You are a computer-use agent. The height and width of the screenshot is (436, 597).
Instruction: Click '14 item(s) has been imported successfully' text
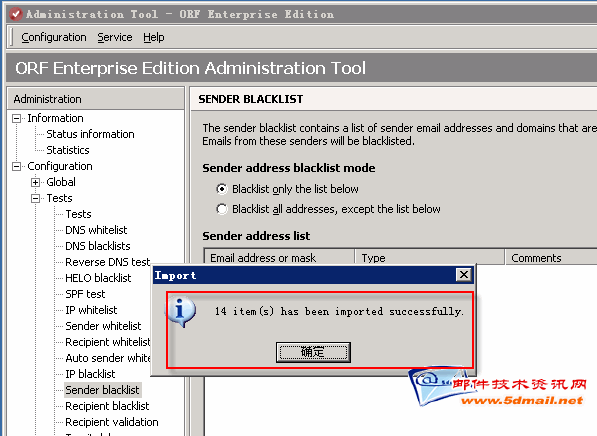pos(339,311)
